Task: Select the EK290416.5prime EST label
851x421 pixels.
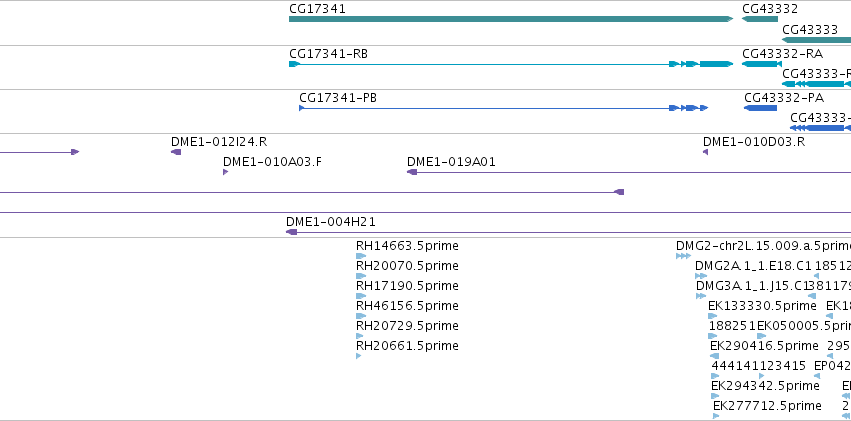Action: [764, 346]
